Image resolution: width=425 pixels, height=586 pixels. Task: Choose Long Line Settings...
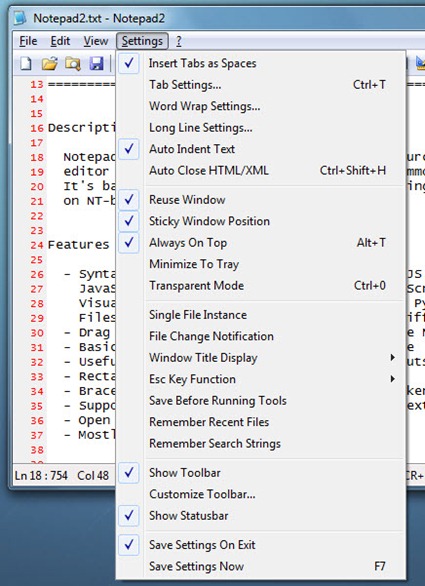pos(261,128)
